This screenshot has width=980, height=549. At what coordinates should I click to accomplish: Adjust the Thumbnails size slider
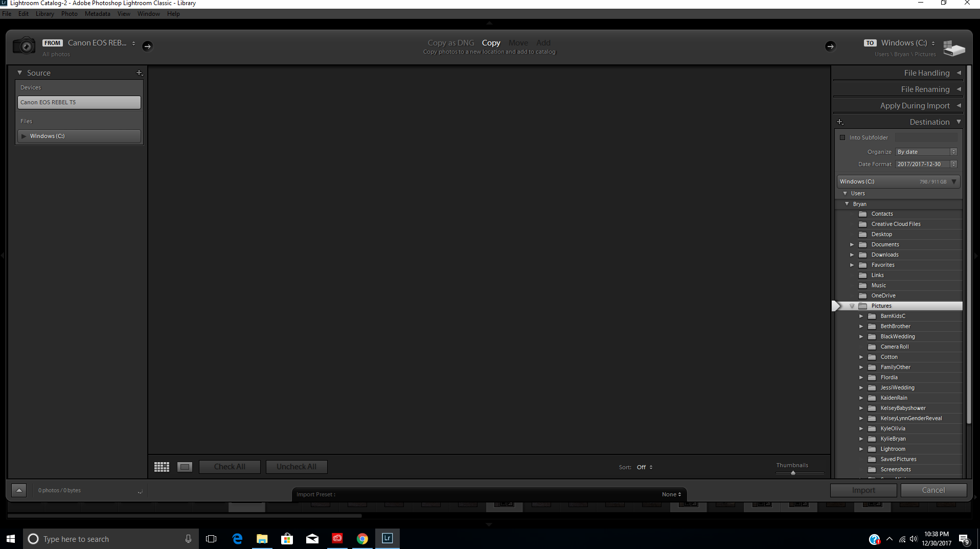(793, 473)
